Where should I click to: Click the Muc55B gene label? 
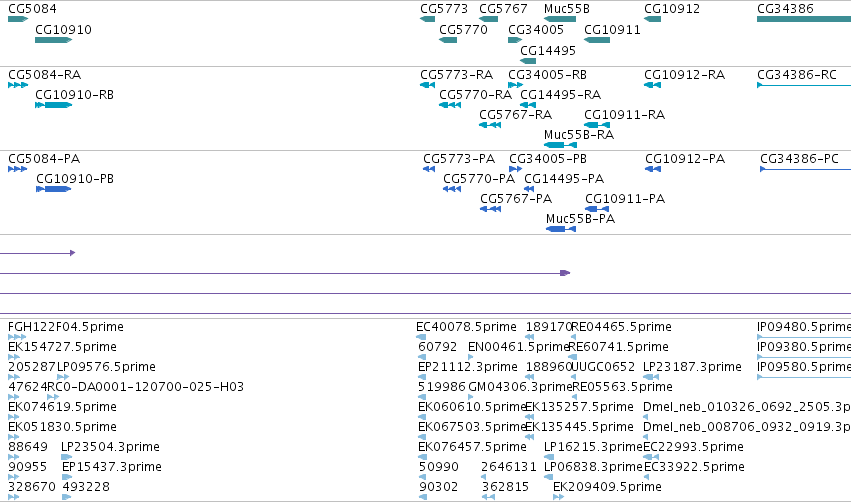click(x=567, y=9)
